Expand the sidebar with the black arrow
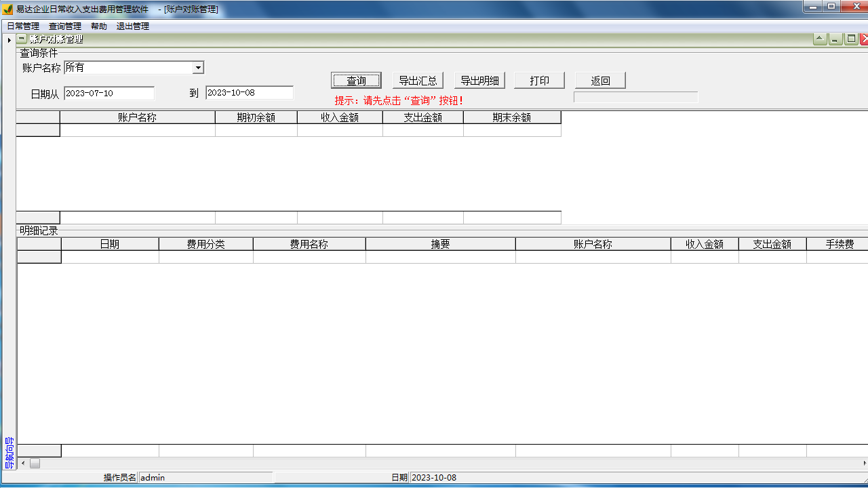The image size is (868, 488). [9, 40]
